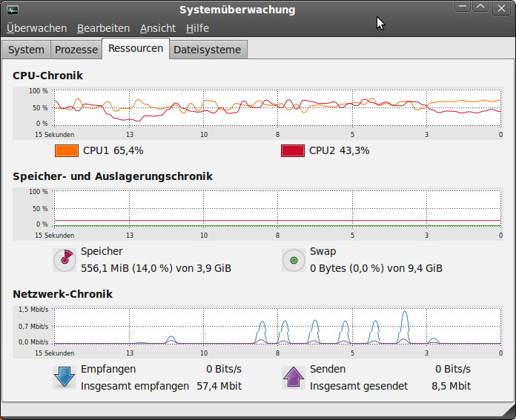Open the Bearbeiten menu
Screen dimensions: 516x420
(x=103, y=28)
